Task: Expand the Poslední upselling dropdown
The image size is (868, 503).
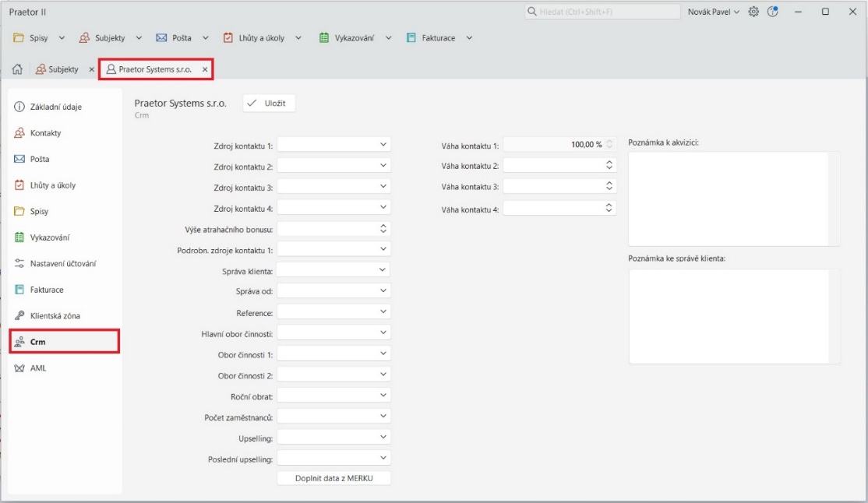Action: [x=381, y=457]
